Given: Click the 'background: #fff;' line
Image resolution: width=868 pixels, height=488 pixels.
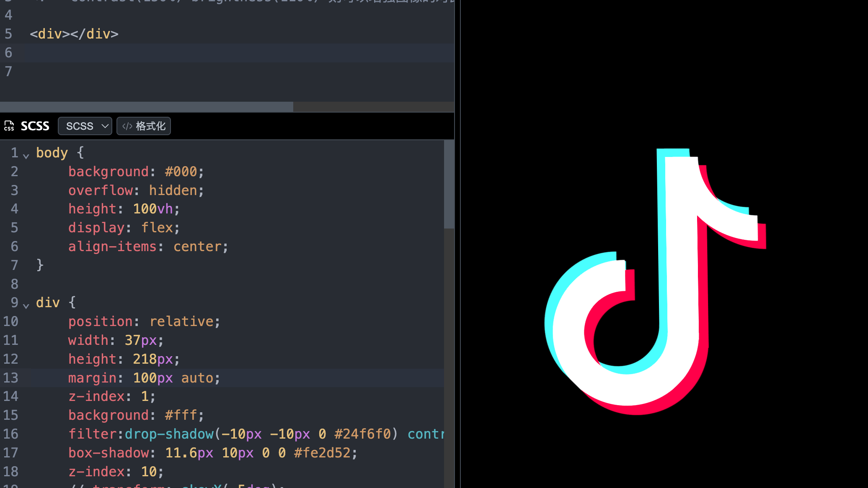Looking at the screenshot, I should [x=136, y=415].
